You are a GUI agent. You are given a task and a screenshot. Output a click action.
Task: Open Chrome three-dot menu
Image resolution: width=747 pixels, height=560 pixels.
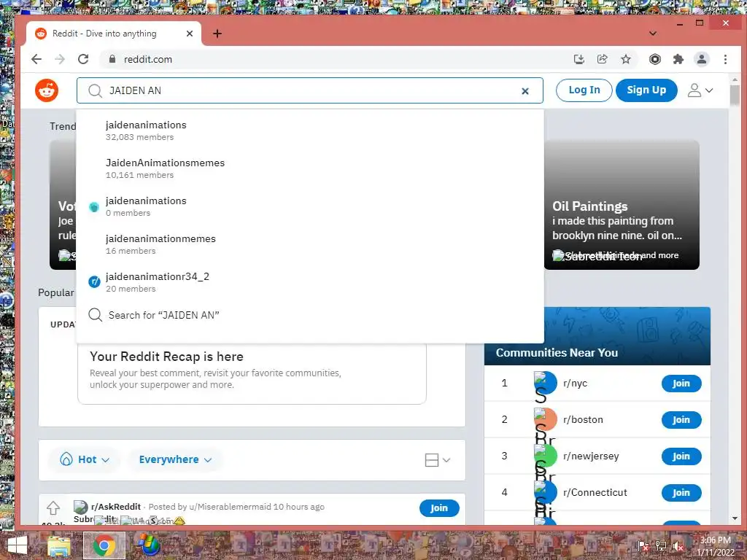725,59
